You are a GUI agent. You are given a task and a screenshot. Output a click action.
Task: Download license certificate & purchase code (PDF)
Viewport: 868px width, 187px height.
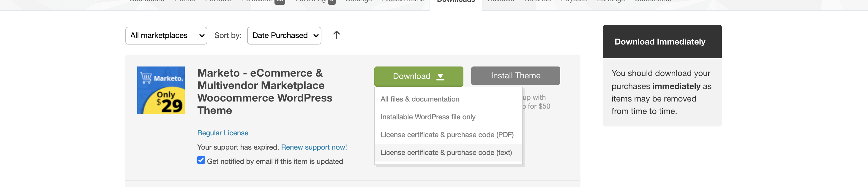tap(448, 135)
